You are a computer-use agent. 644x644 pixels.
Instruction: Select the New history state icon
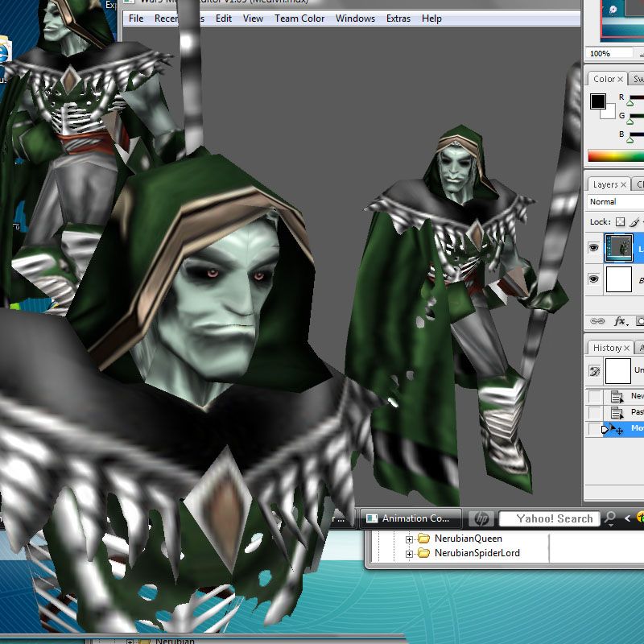[617, 396]
